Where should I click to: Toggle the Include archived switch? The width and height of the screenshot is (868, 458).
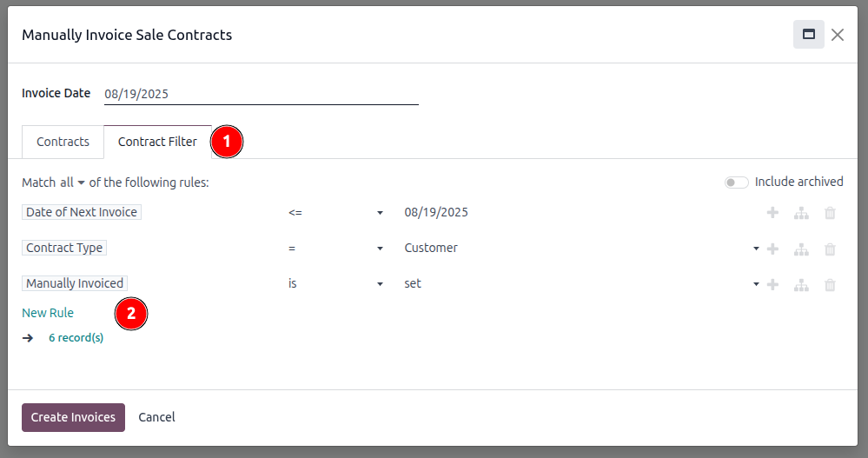click(736, 183)
